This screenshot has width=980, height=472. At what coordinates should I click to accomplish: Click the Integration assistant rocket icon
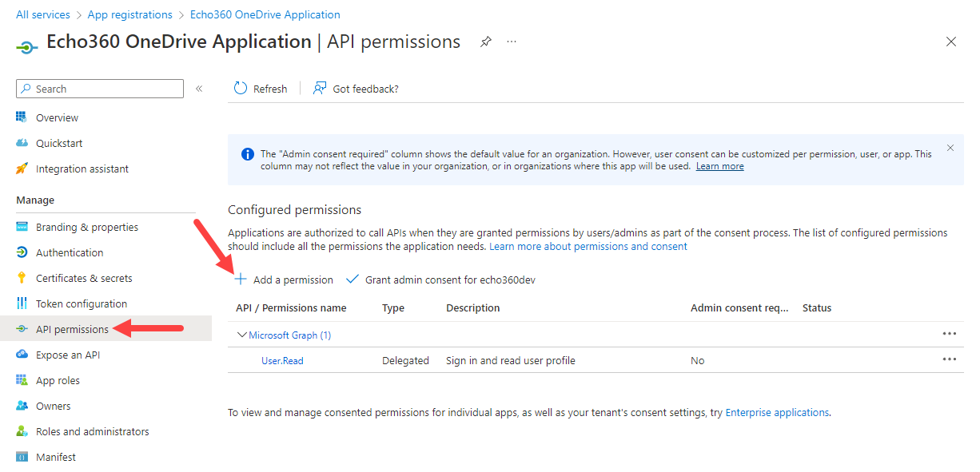22,169
